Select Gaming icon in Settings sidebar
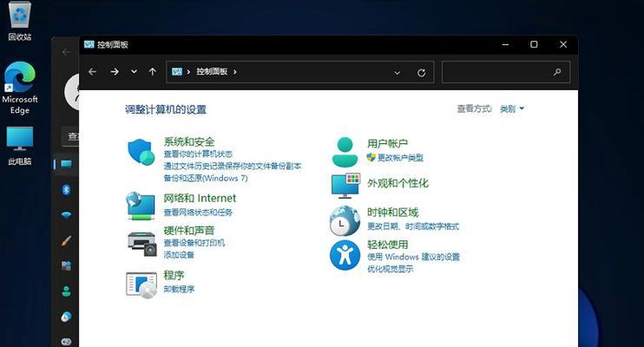This screenshot has width=644, height=347. pyautogui.click(x=66, y=341)
